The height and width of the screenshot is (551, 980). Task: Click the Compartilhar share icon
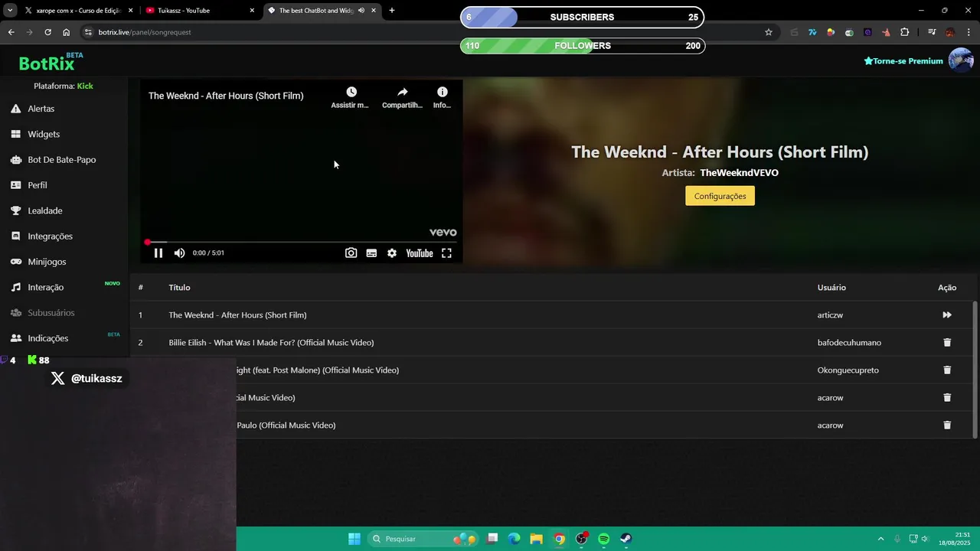[x=402, y=97]
